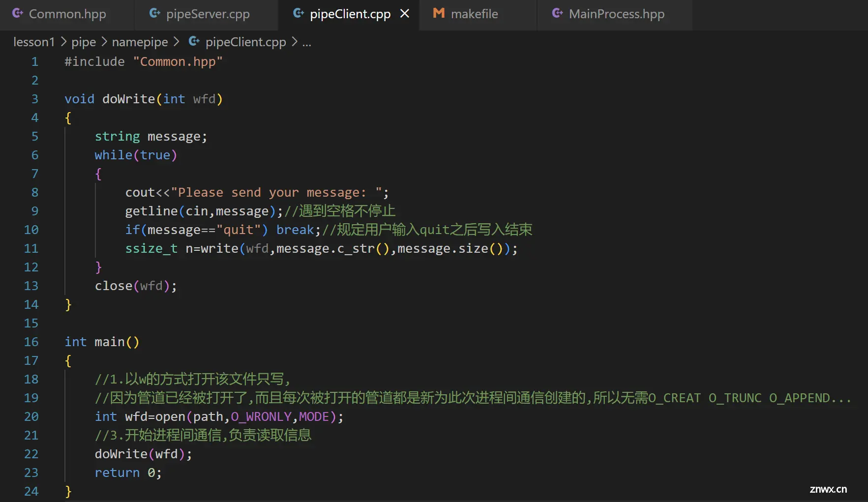Expand chevron after pipeClient.cpp breadcrumb
The width and height of the screenshot is (868, 502).
point(294,42)
